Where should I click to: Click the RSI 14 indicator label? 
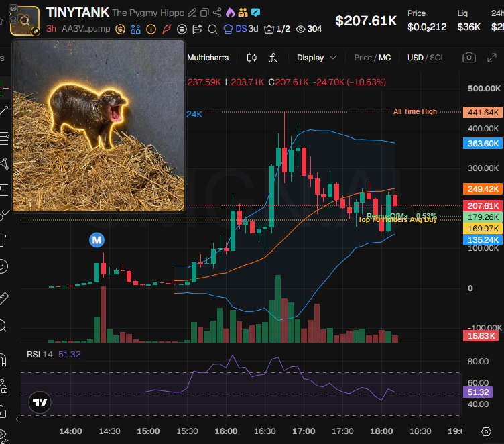40,355
